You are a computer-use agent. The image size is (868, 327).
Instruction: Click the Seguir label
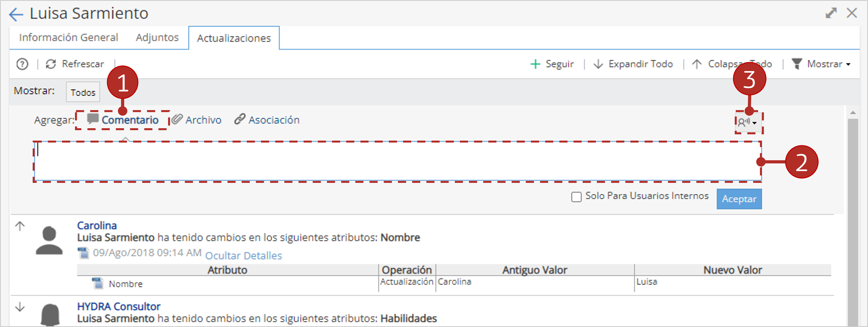tap(560, 64)
